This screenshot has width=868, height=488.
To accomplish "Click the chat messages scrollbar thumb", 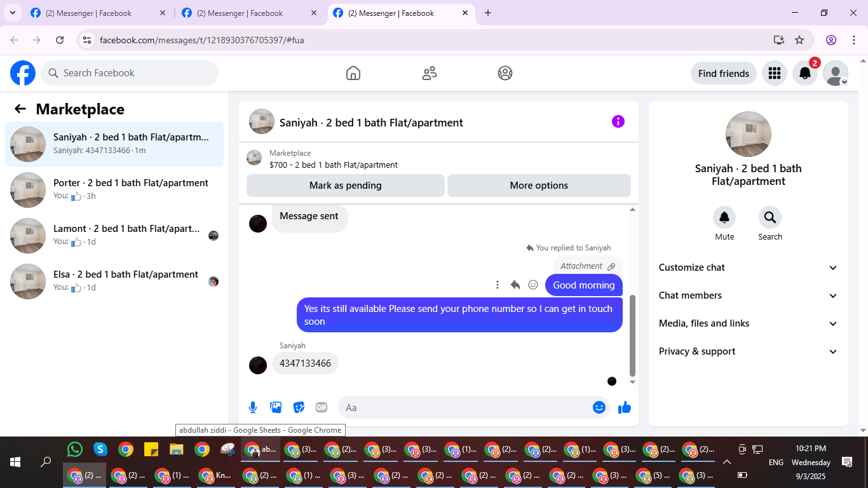I will [x=632, y=335].
